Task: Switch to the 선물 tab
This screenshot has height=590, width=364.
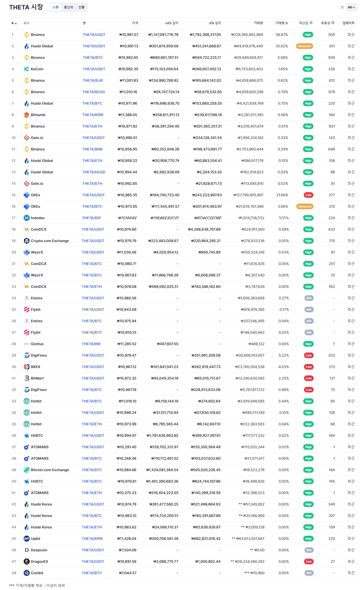Action: 81,7
